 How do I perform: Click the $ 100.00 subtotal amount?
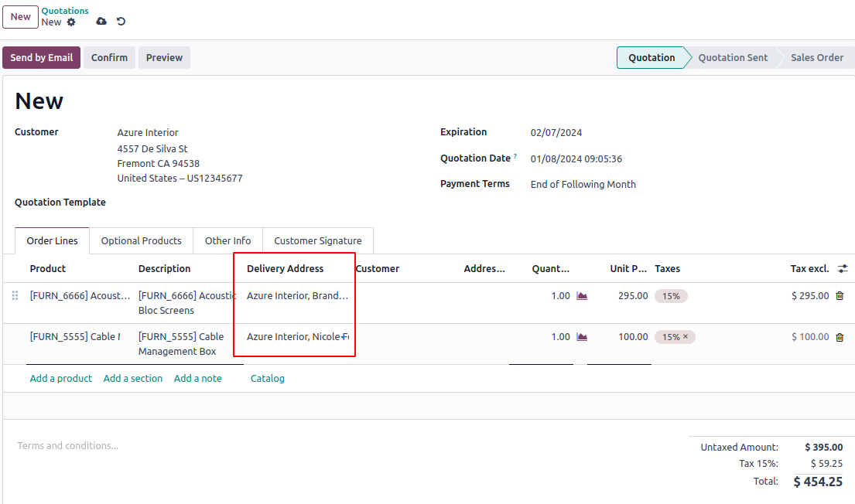click(810, 337)
